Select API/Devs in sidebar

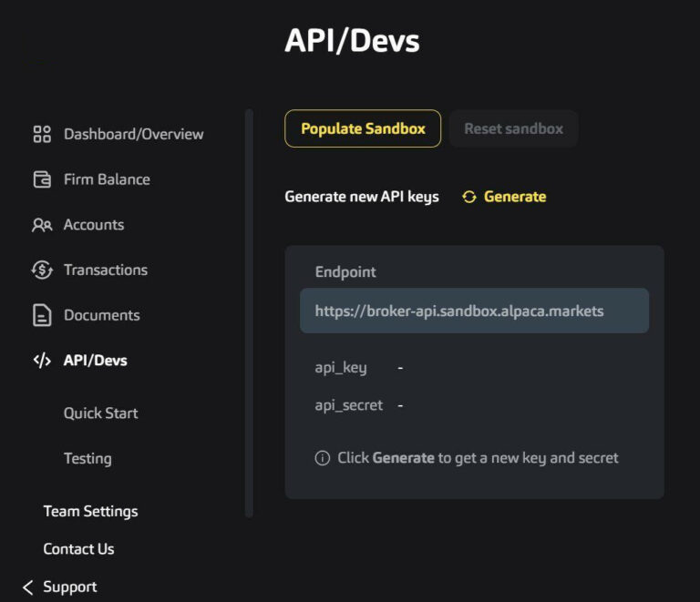point(95,361)
